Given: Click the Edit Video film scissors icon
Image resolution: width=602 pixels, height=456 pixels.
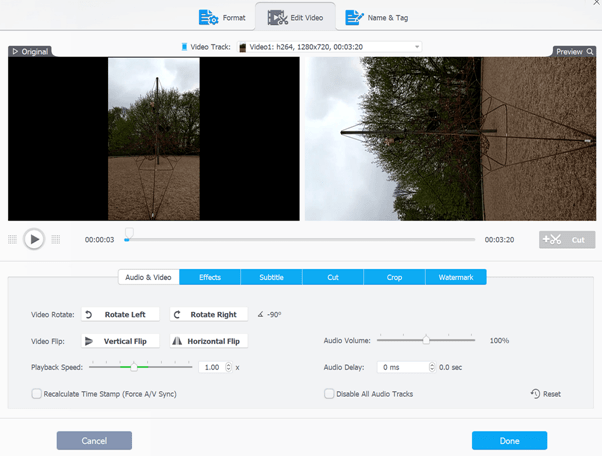Looking at the screenshot, I should point(277,18).
